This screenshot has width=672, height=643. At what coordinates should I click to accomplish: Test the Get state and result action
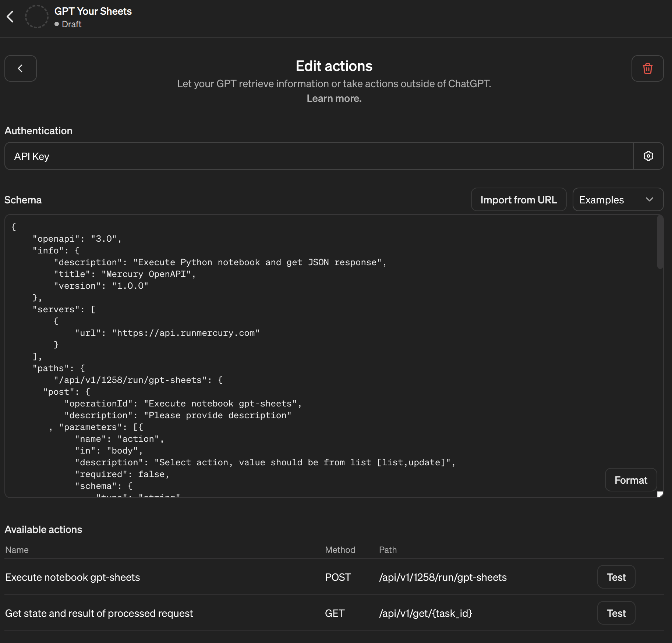pyautogui.click(x=616, y=613)
